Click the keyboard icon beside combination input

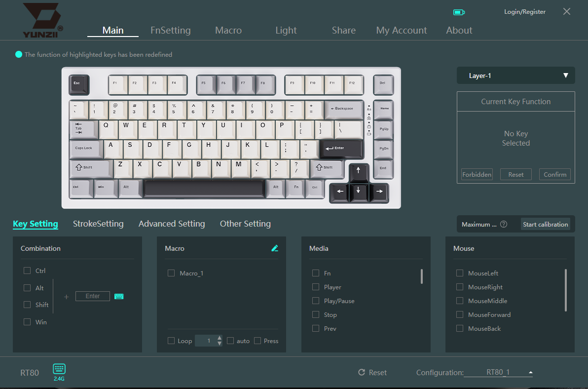click(119, 296)
